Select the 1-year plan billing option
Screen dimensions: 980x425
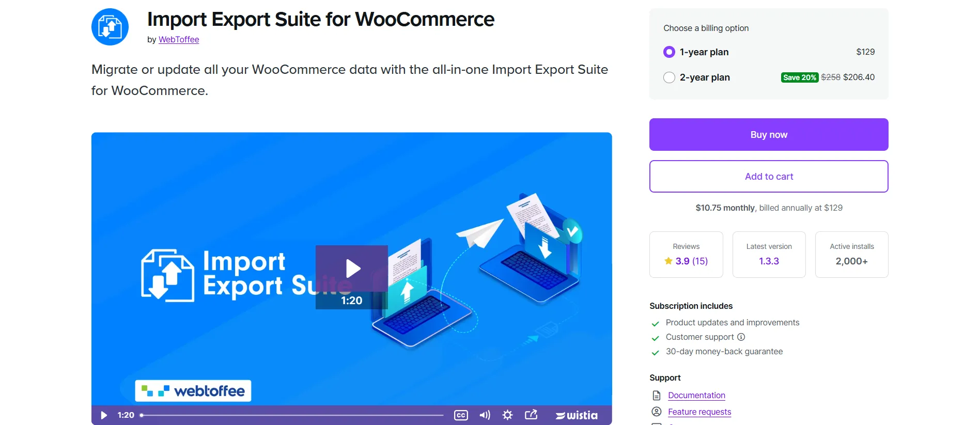point(669,52)
